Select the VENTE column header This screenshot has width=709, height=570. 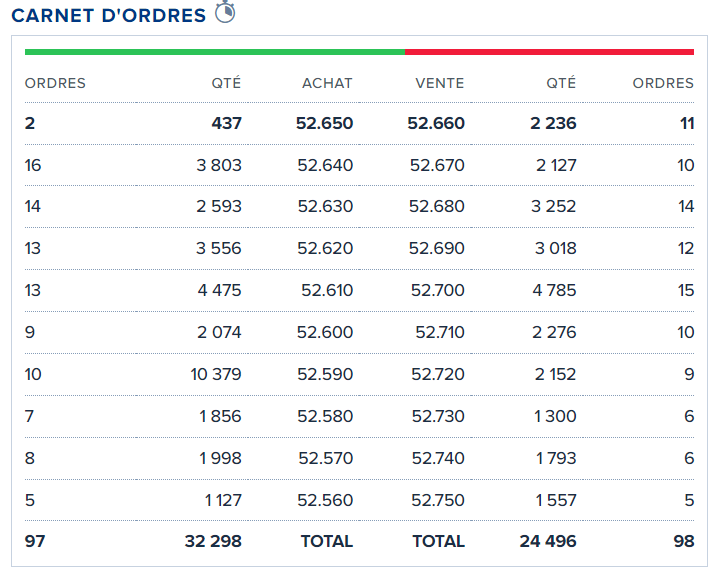tap(439, 83)
